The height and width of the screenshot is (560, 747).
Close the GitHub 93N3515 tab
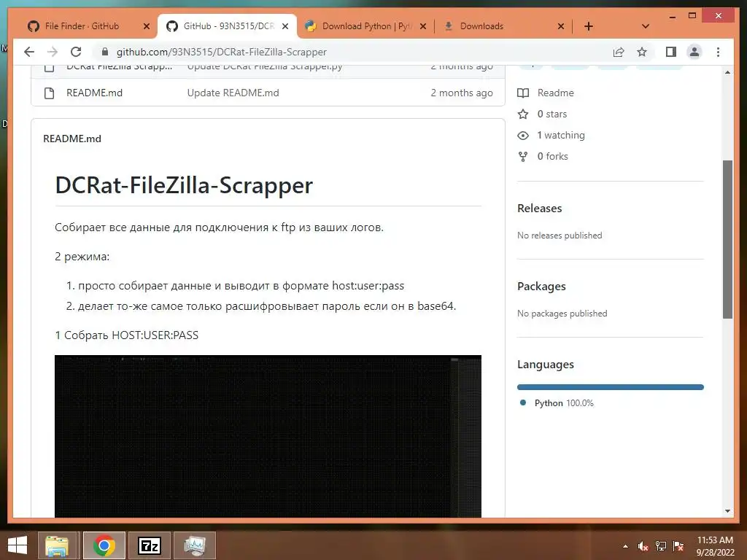pos(285,26)
